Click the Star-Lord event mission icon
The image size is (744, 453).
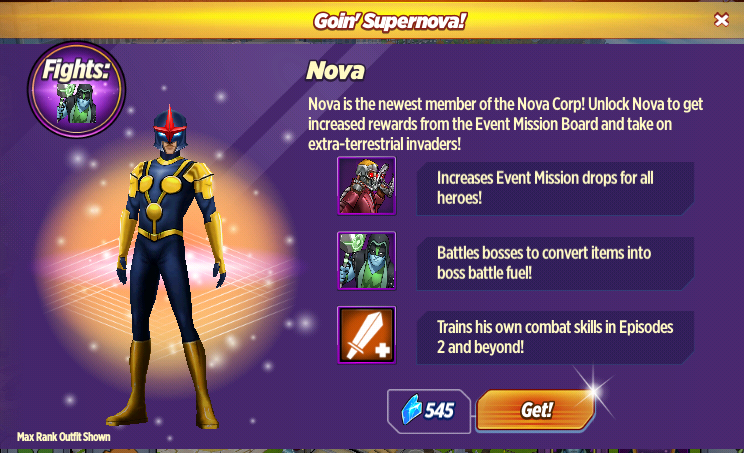[366, 186]
